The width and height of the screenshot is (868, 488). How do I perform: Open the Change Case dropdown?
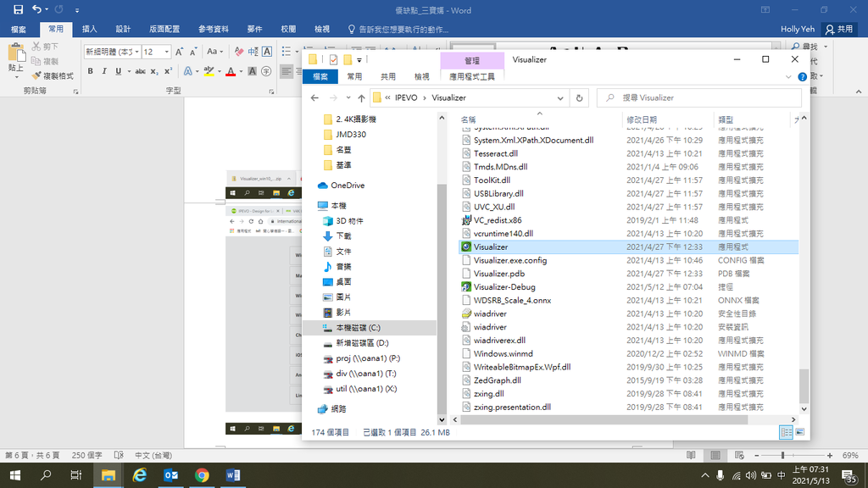214,52
